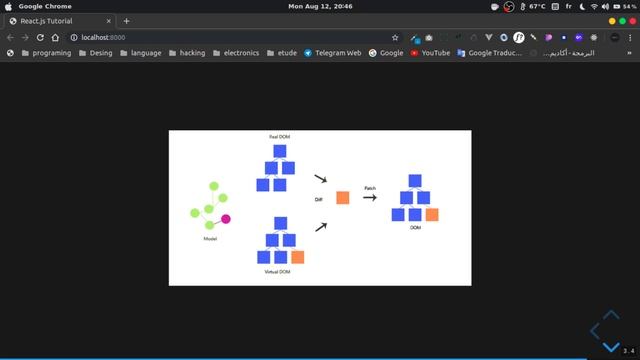This screenshot has height=360, width=640.
Task: Open the electronics bookmarks folder
Action: 236,53
